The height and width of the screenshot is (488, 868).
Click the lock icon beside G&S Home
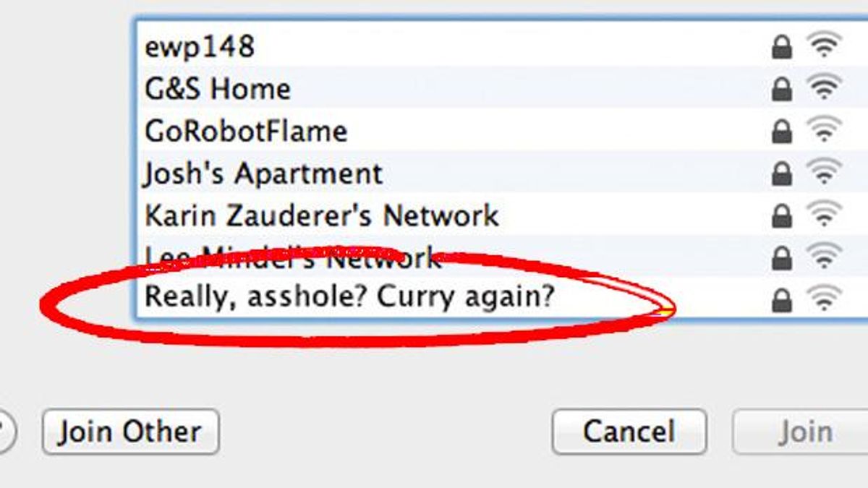pyautogui.click(x=781, y=90)
